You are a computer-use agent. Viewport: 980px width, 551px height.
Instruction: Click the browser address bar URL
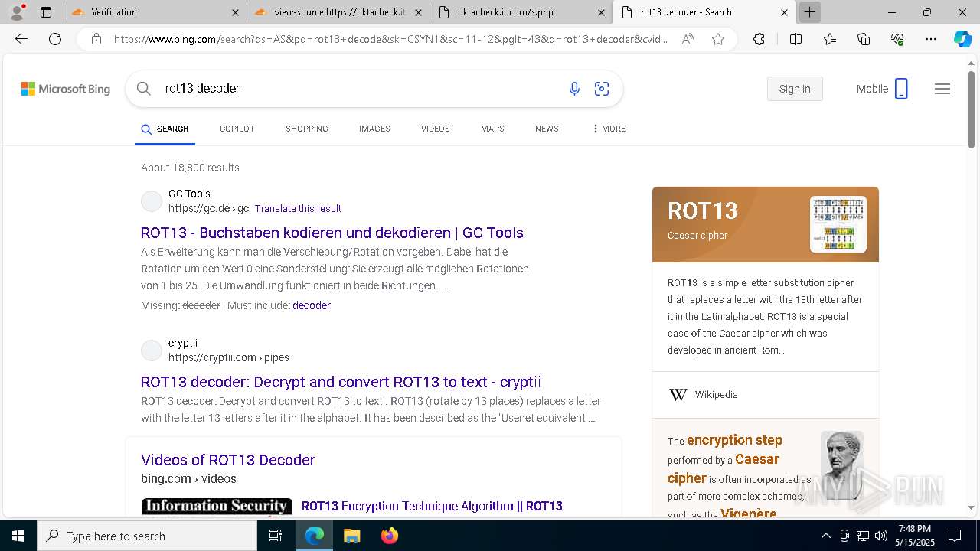tap(390, 39)
